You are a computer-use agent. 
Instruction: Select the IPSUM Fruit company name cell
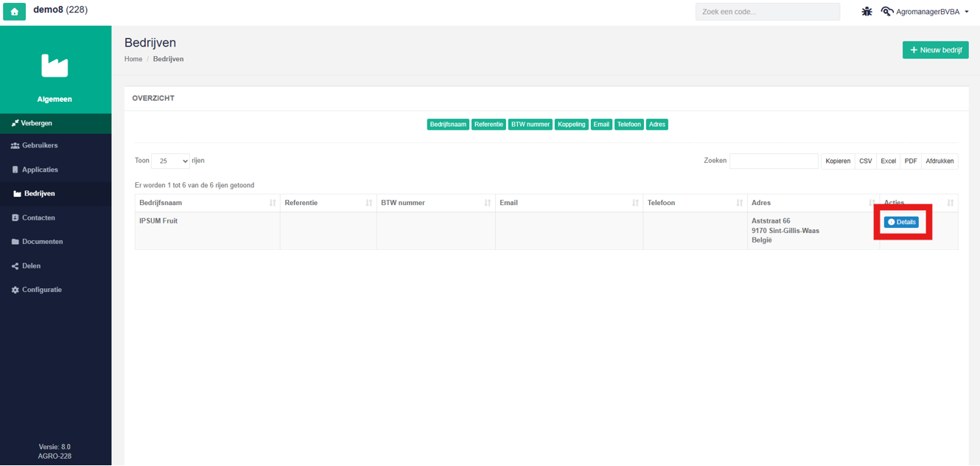click(207, 231)
